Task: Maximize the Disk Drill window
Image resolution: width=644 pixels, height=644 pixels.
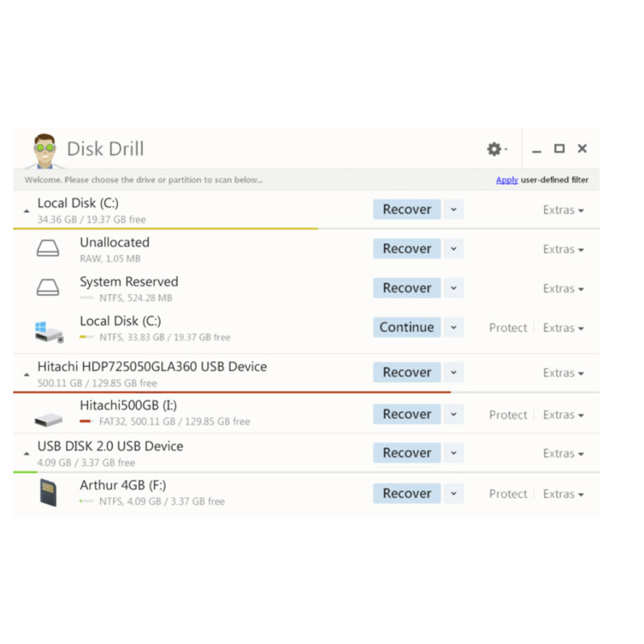Action: click(558, 148)
